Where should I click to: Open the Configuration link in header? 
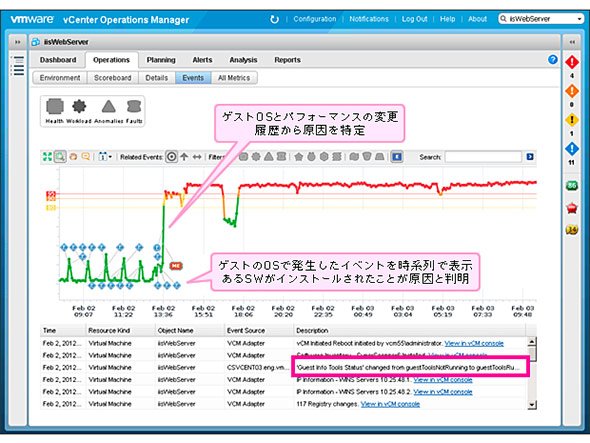click(x=315, y=19)
